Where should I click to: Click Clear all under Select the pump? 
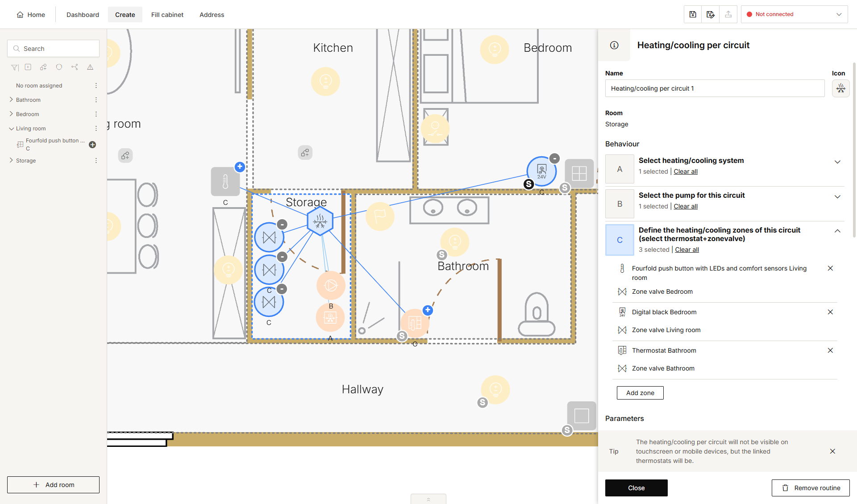pos(685,206)
